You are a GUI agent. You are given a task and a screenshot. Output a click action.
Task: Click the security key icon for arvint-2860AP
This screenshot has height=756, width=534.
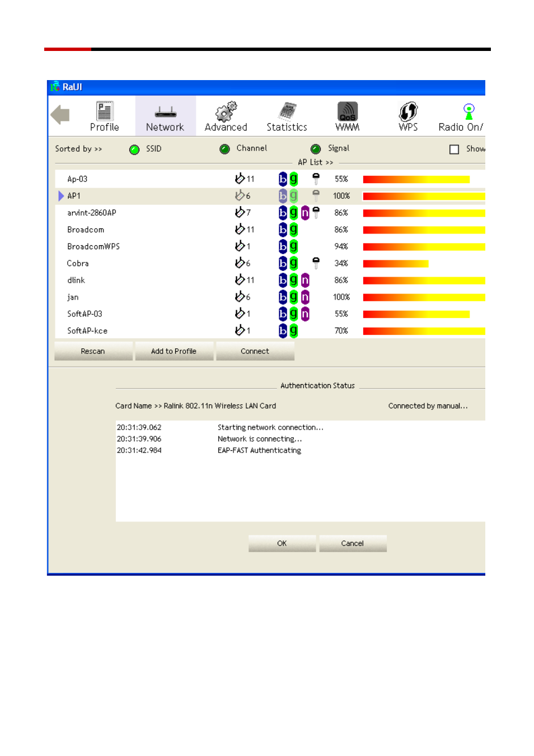coord(316,212)
